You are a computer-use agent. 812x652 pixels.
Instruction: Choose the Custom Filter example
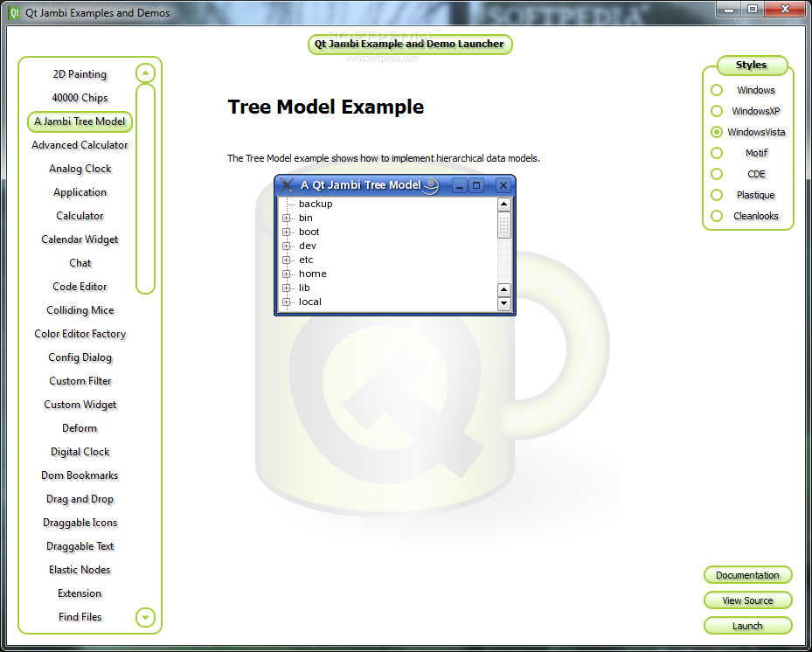tap(80, 381)
